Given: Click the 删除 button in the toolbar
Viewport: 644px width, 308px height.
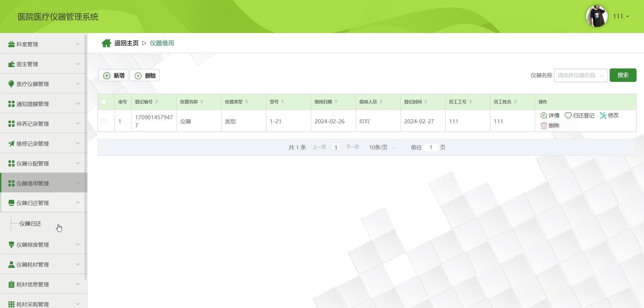Looking at the screenshot, I should pyautogui.click(x=144, y=75).
